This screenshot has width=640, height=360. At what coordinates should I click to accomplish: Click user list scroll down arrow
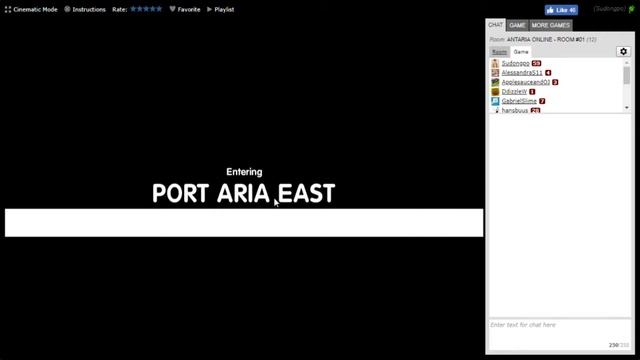[627, 108]
